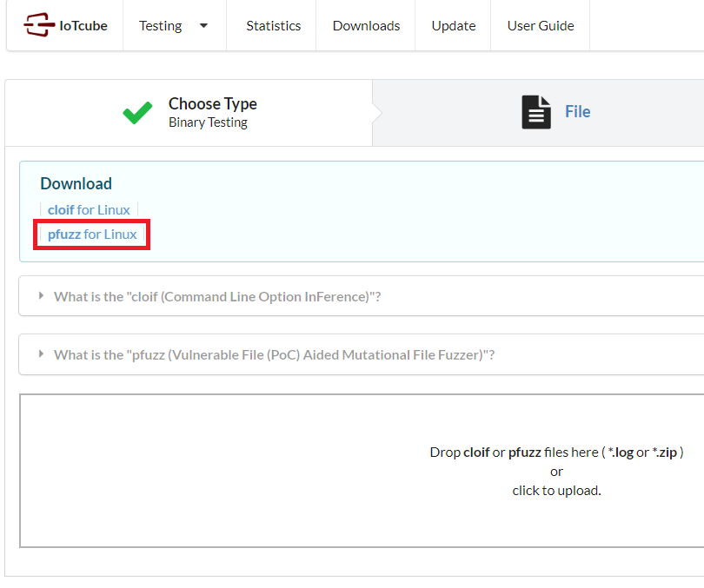Go to the Statistics page

(x=273, y=26)
